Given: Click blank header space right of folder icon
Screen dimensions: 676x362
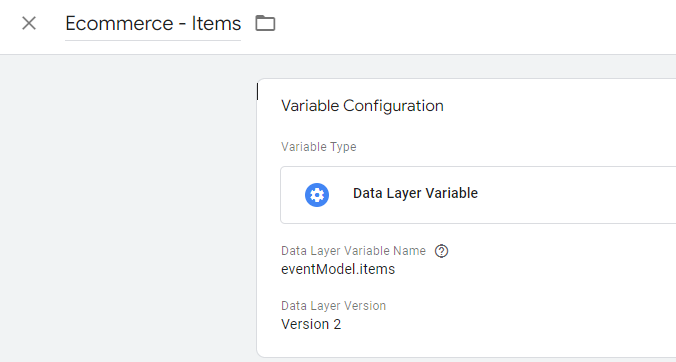Looking at the screenshot, I should [474, 26].
